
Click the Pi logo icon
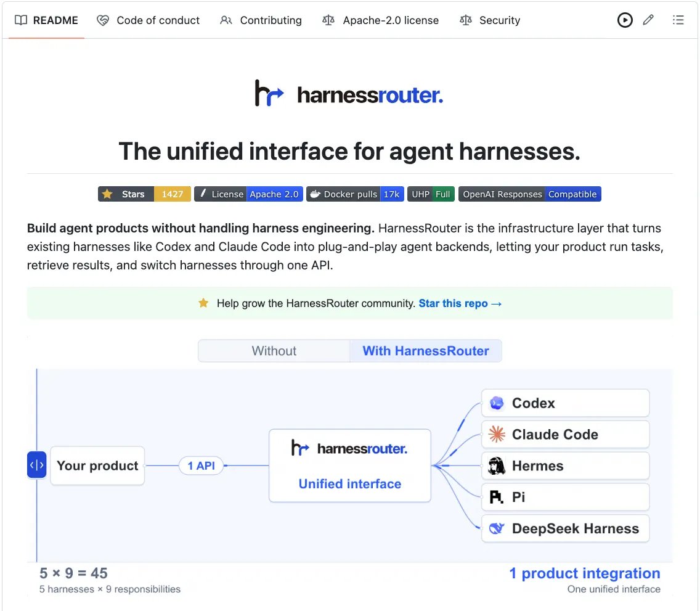point(497,497)
